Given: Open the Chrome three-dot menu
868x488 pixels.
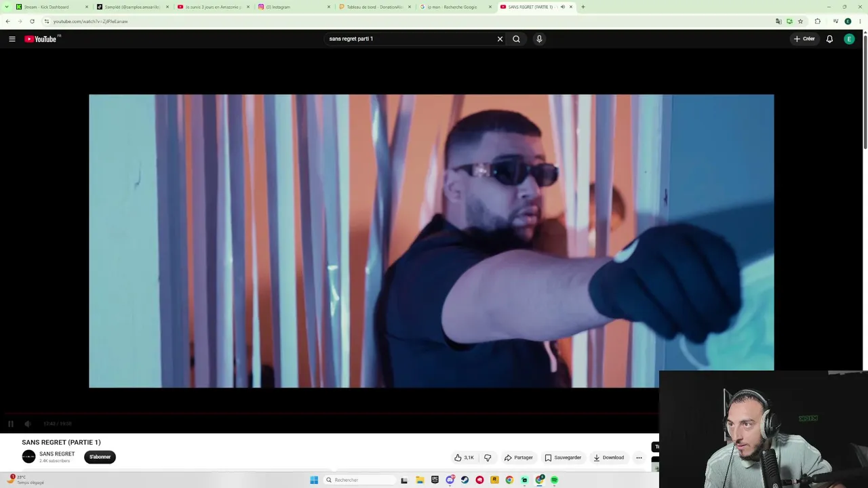Looking at the screenshot, I should 859,21.
